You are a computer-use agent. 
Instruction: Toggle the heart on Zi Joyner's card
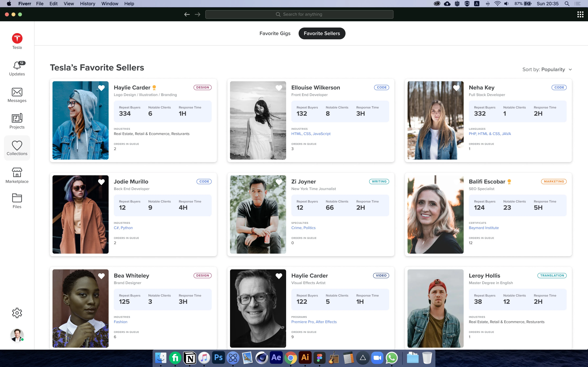pos(279,182)
